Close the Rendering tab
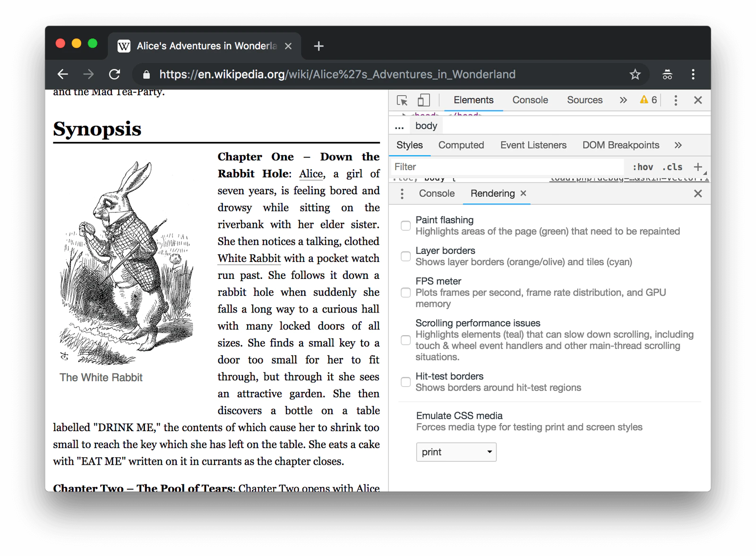The width and height of the screenshot is (756, 556). point(523,193)
